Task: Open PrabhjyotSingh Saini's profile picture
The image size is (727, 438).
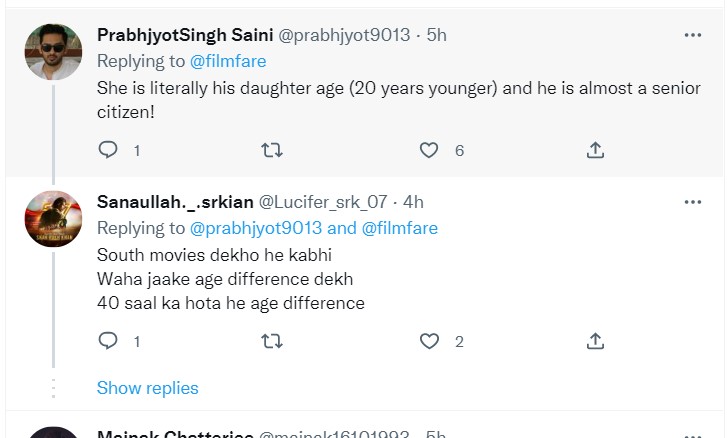Action: 52,52
